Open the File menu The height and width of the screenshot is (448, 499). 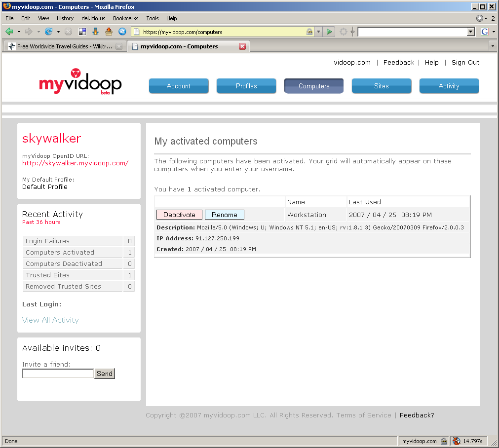click(x=9, y=18)
